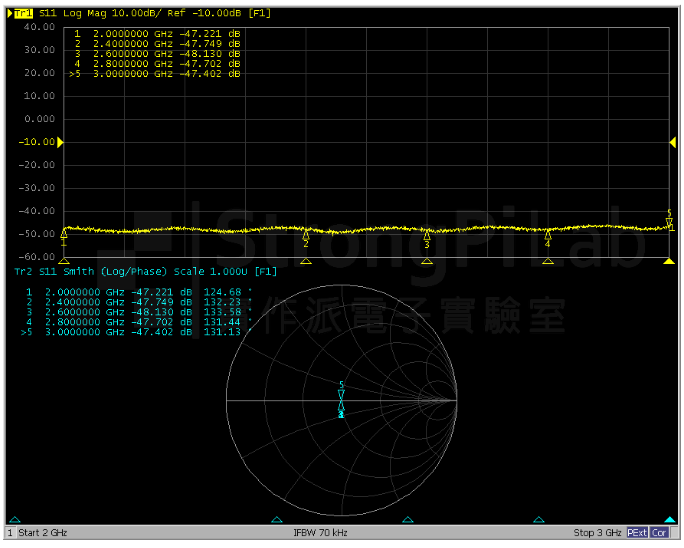
Task: Select yellow marker 2 on the Log Mag trace
Action: tap(306, 239)
